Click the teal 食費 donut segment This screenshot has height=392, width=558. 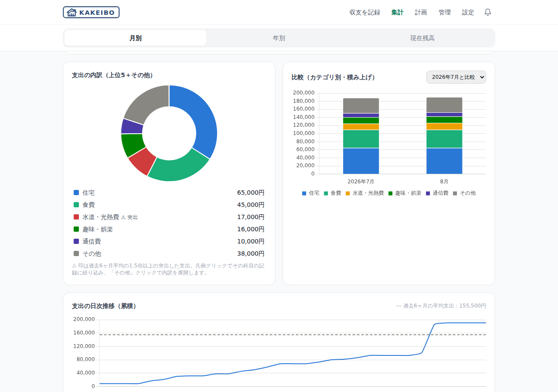tap(180, 169)
